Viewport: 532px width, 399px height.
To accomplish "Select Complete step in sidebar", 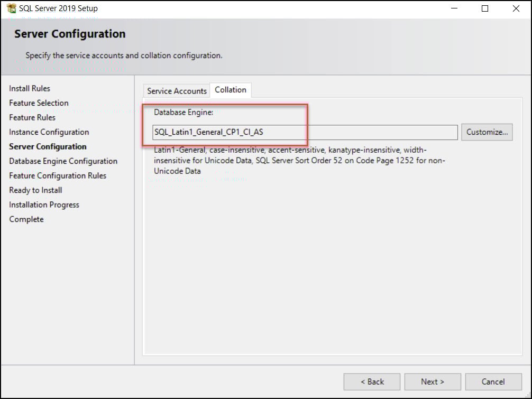I will click(x=26, y=219).
